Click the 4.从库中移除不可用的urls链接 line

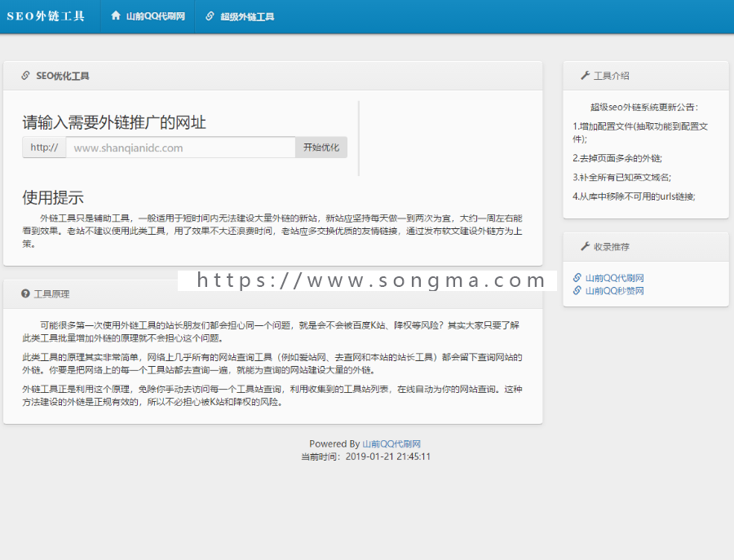click(x=635, y=196)
